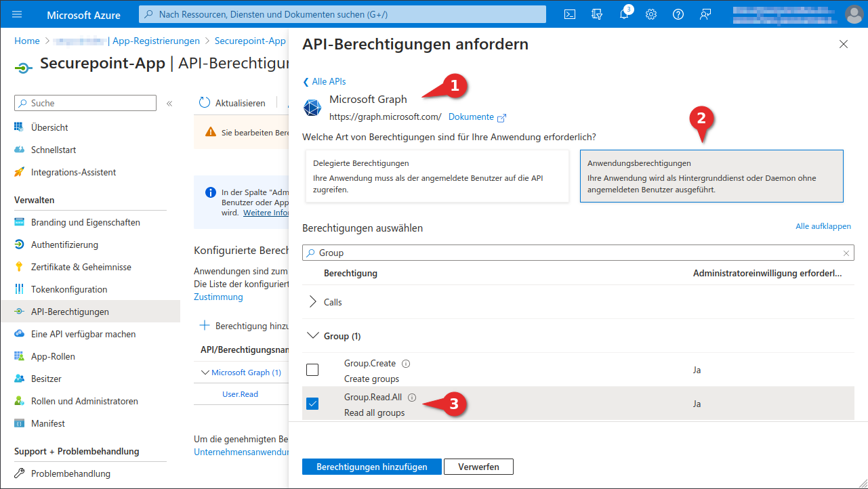Open Besitzer in the sidebar
The image size is (868, 489).
click(46, 379)
